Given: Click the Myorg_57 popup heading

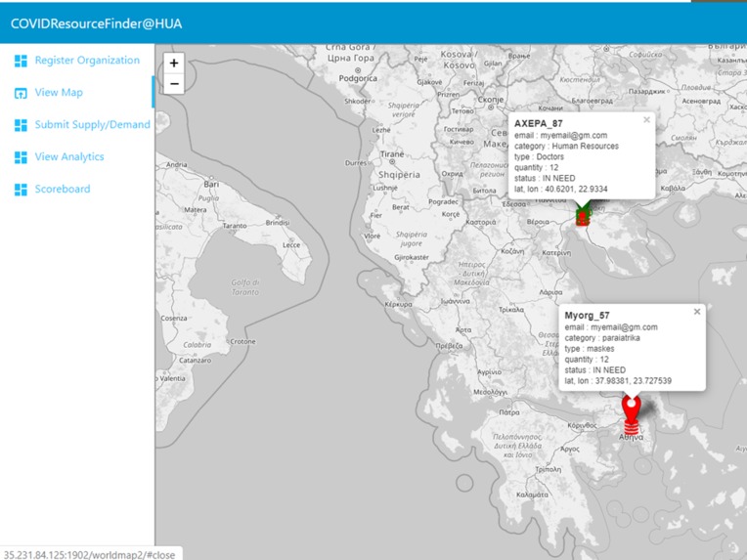Looking at the screenshot, I should click(x=587, y=316).
